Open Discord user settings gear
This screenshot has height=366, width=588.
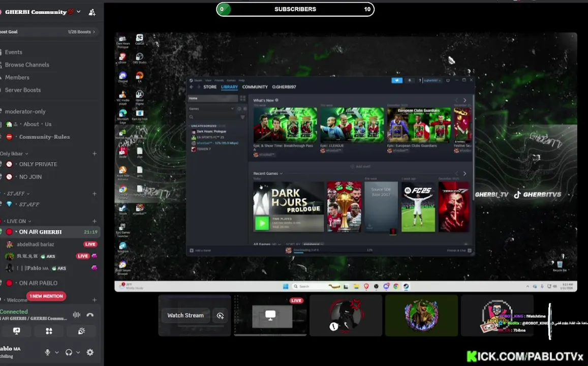pyautogui.click(x=90, y=352)
